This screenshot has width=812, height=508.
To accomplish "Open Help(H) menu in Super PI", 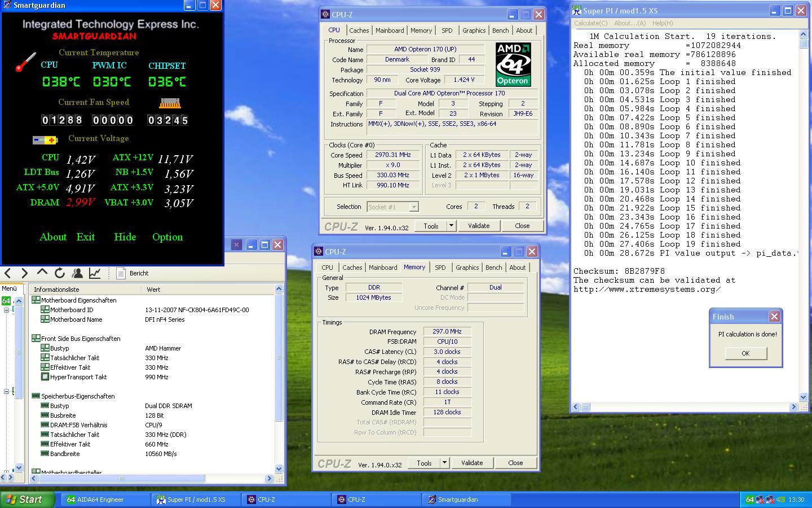I will [x=662, y=23].
